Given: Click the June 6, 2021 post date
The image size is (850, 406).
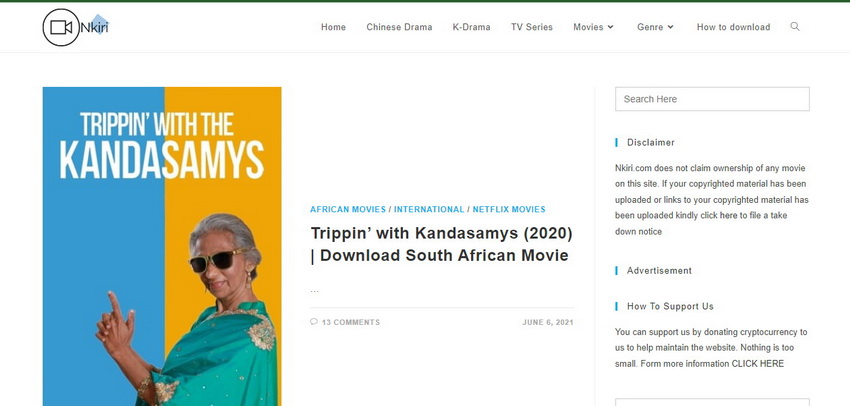Looking at the screenshot, I should tap(547, 322).
